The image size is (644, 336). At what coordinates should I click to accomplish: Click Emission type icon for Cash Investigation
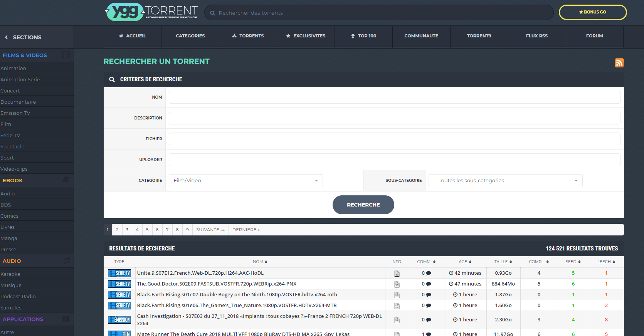click(x=119, y=320)
